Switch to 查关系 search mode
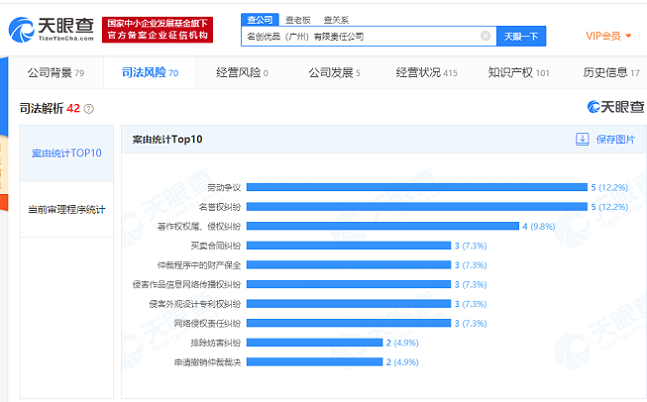 tap(335, 18)
